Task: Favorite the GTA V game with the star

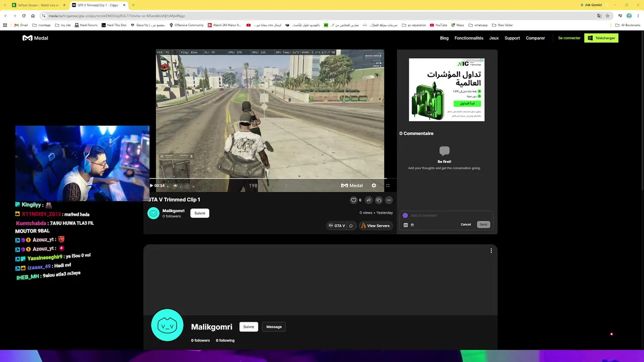Action: coord(351,226)
